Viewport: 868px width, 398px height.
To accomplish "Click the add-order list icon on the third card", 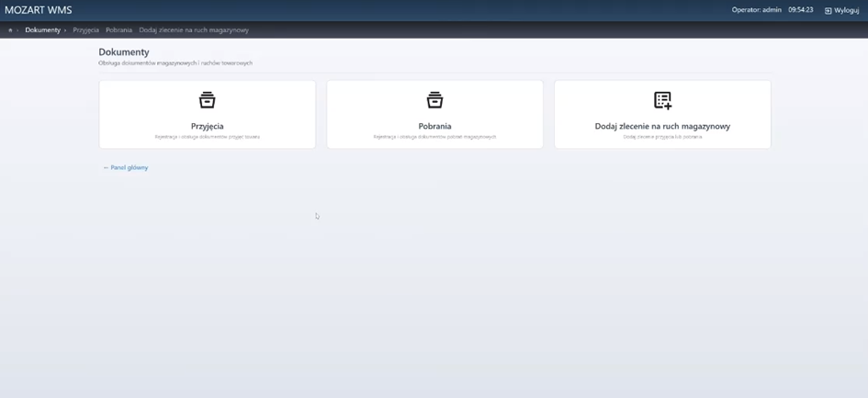I will [x=662, y=99].
